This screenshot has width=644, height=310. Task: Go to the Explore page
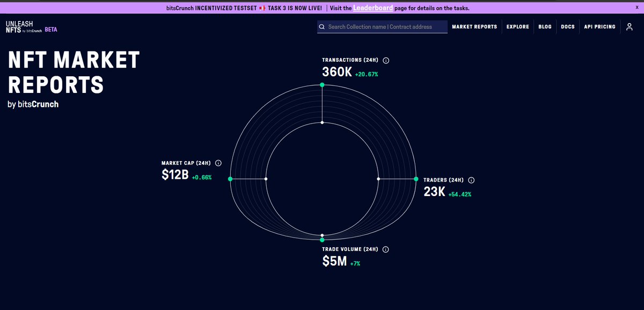coord(518,27)
